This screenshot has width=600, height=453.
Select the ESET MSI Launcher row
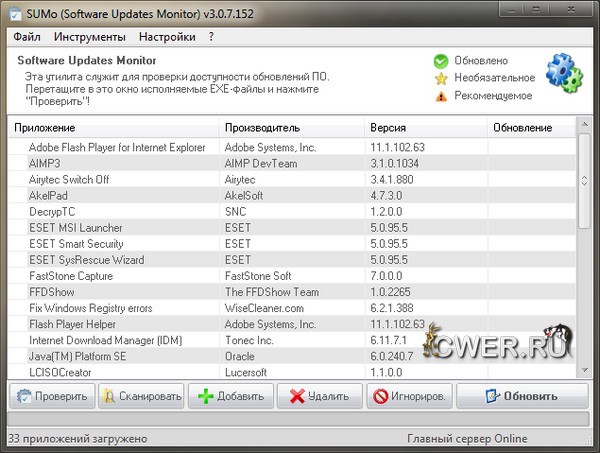pyautogui.click(x=292, y=228)
